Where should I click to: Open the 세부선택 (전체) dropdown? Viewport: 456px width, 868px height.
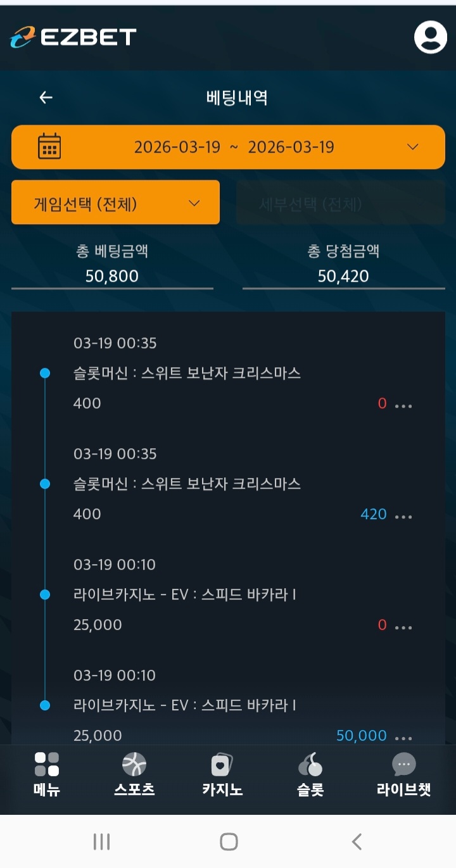pyautogui.click(x=341, y=204)
